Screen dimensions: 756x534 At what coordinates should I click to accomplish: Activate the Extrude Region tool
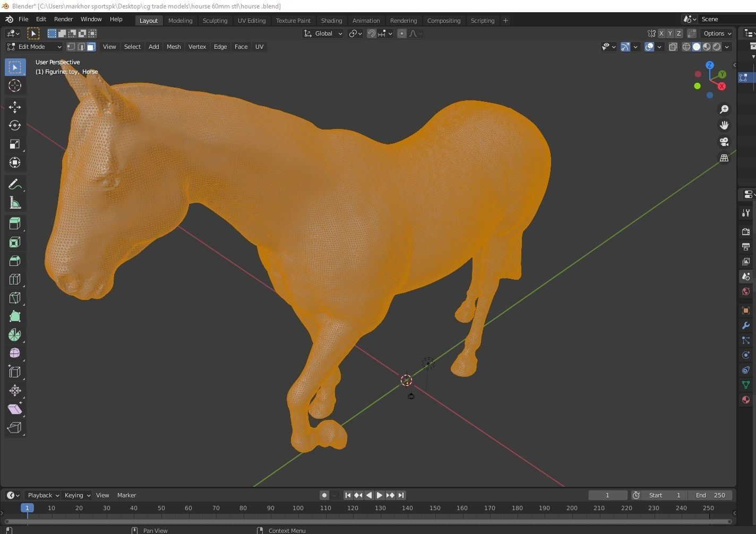pos(15,223)
